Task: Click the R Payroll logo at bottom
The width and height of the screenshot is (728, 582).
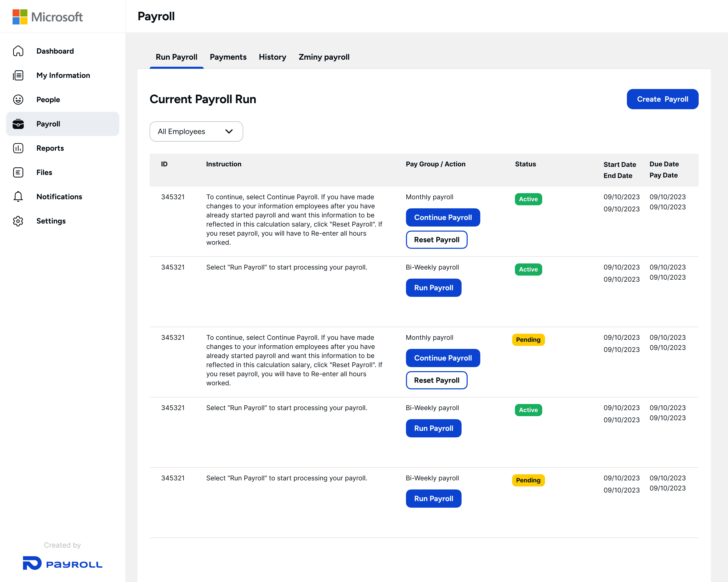Action: click(62, 564)
